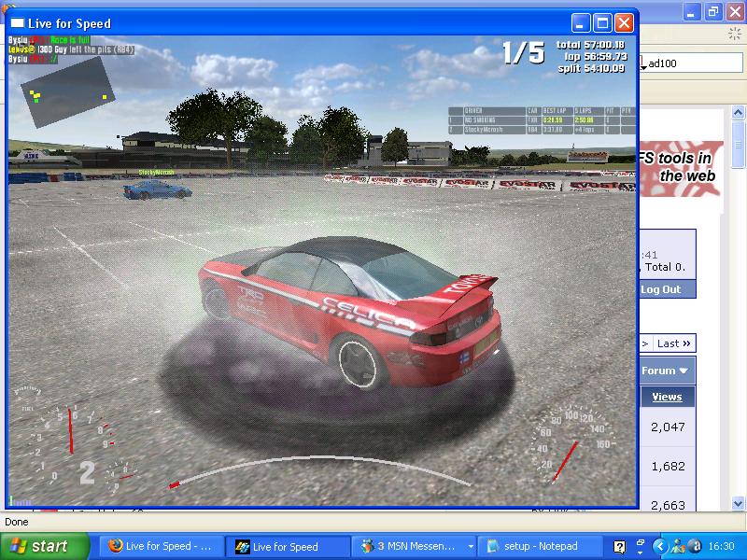Click the red Celica car in game
The width and height of the screenshot is (747, 560).
(x=351, y=314)
